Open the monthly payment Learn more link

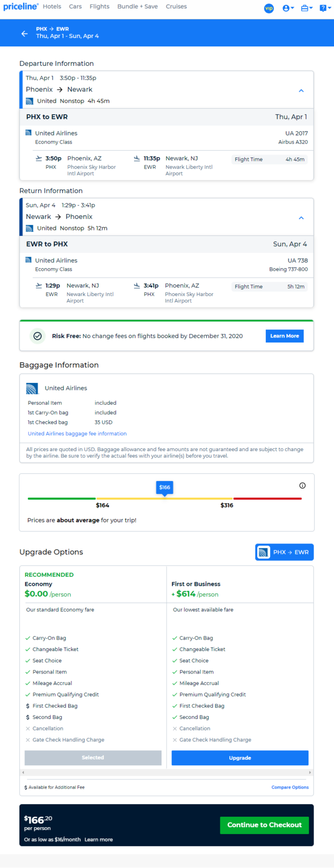coord(99,840)
